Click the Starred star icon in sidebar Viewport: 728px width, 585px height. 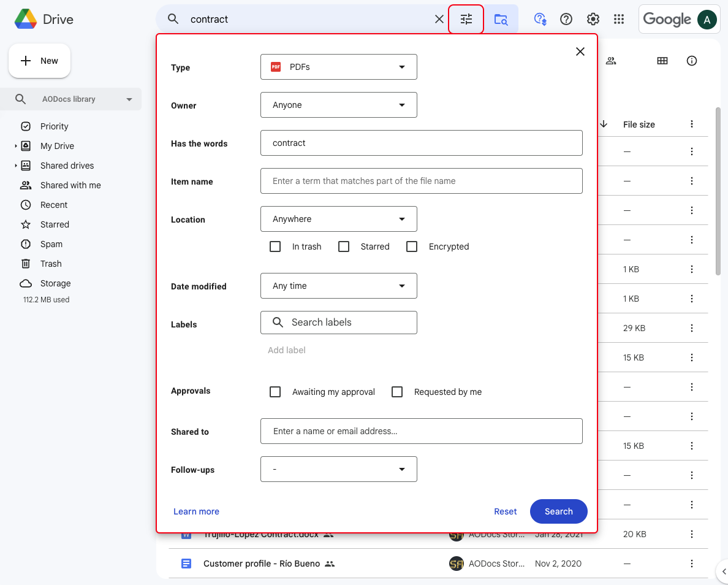pos(26,225)
